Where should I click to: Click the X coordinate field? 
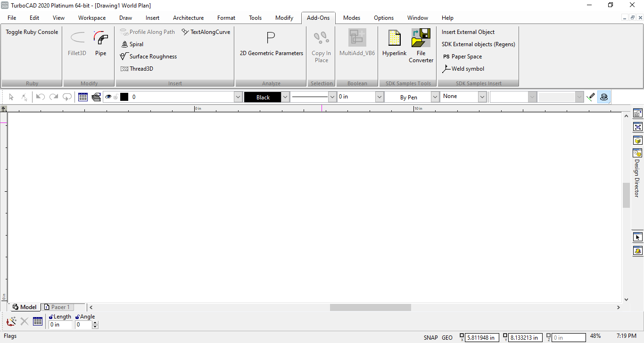[x=482, y=338]
